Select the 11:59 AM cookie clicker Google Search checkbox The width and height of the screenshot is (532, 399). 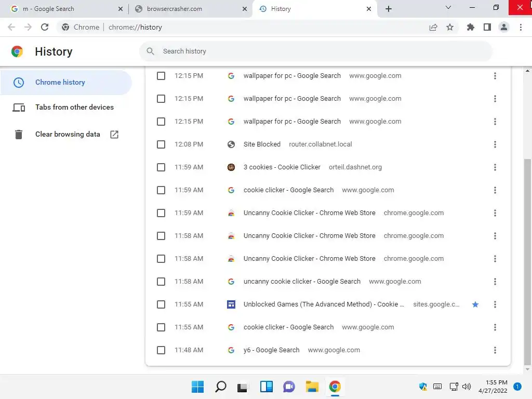point(161,190)
